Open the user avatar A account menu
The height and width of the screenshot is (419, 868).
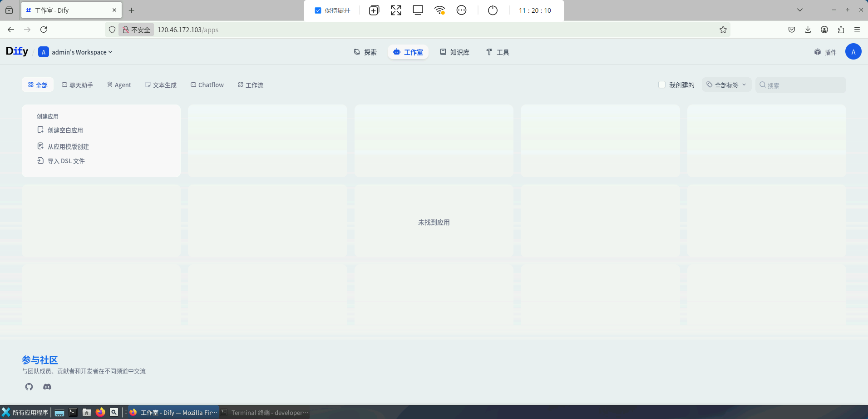point(853,52)
